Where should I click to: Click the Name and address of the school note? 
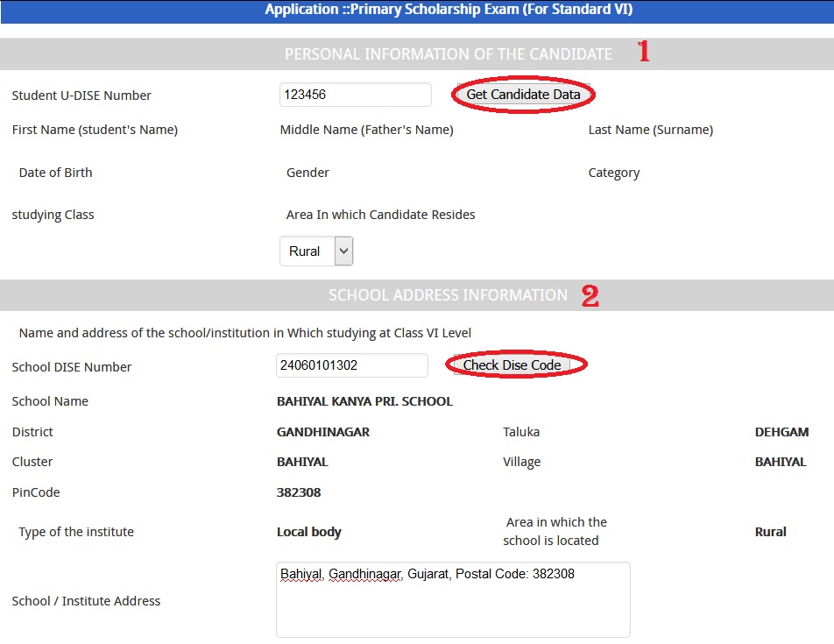[244, 333]
